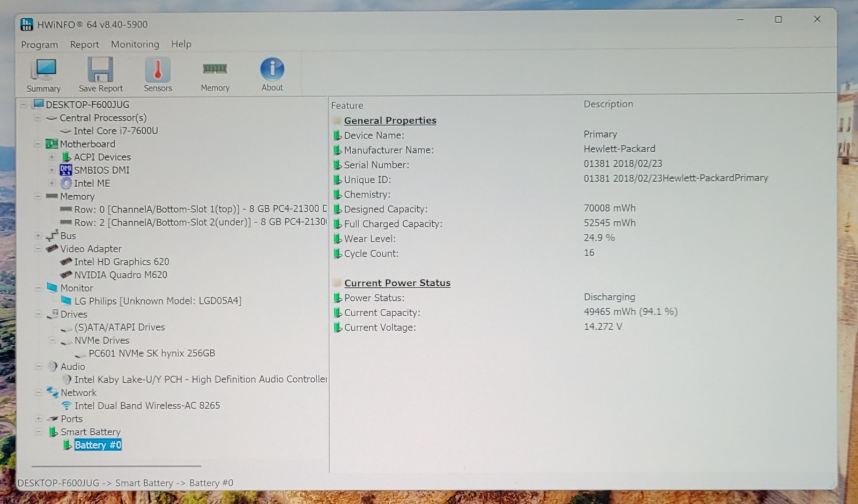Click the Monitor node icon
This screenshot has width=858, height=504.
coord(52,288)
